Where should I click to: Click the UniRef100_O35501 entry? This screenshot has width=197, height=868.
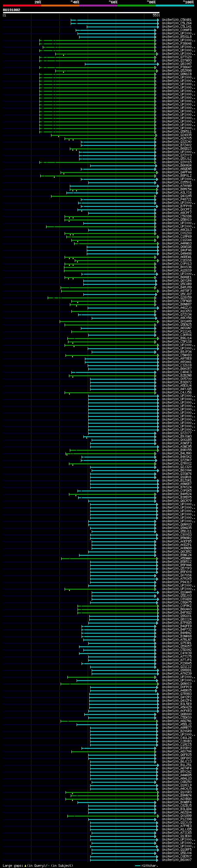(x=176, y=182)
